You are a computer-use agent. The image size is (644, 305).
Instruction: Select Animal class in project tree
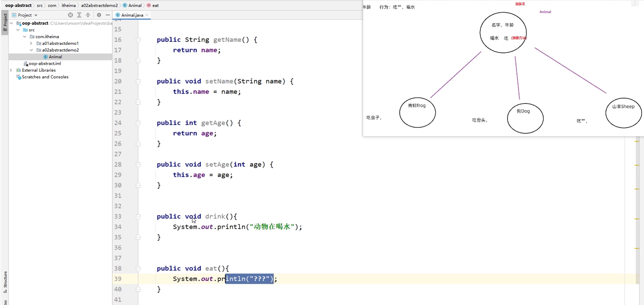[55, 57]
